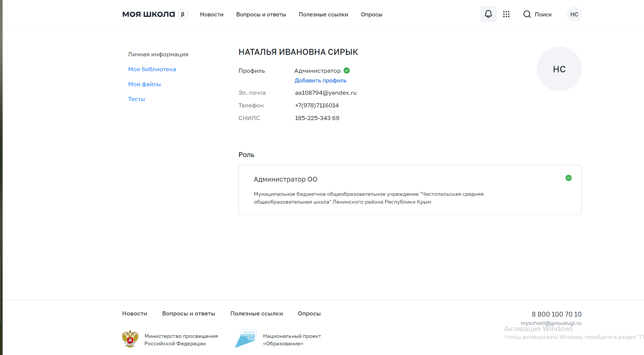Go to Полезные ссылки in top menu
Viewport: 644px width, 355px height.
click(x=323, y=15)
